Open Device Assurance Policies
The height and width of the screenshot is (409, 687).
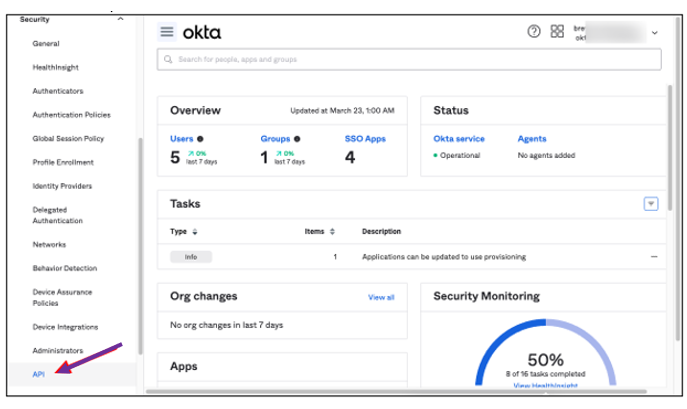point(62,298)
